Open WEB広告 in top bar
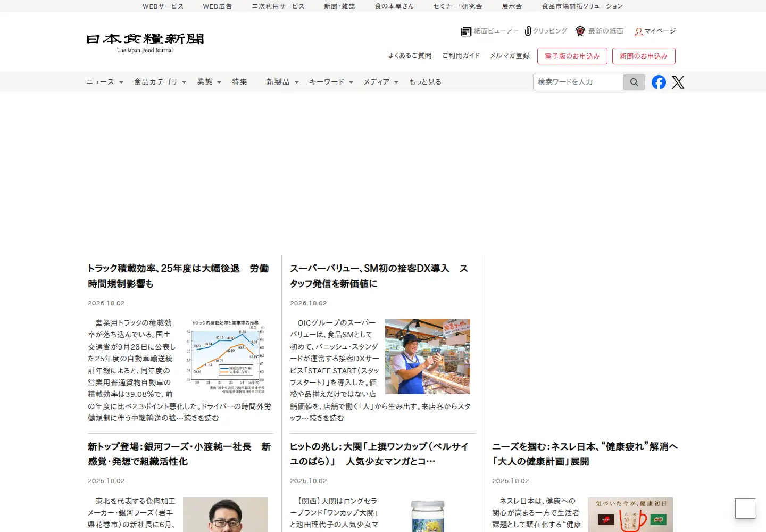The width and height of the screenshot is (766, 532). click(218, 6)
